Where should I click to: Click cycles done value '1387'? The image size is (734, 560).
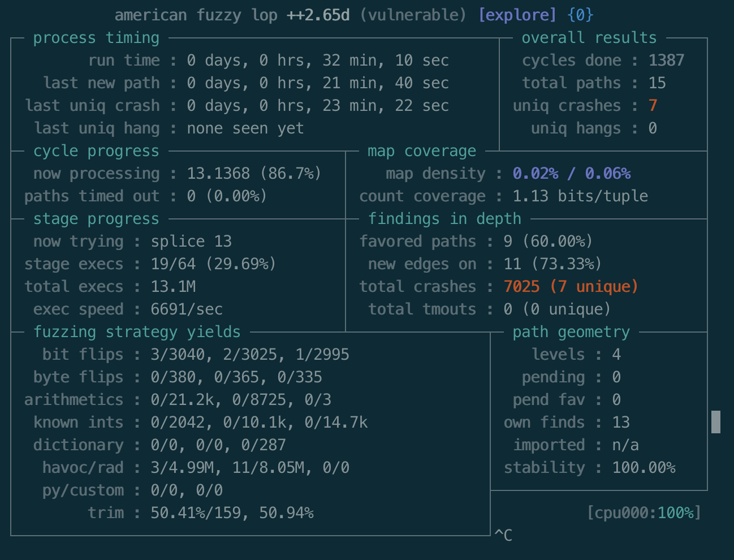(666, 61)
